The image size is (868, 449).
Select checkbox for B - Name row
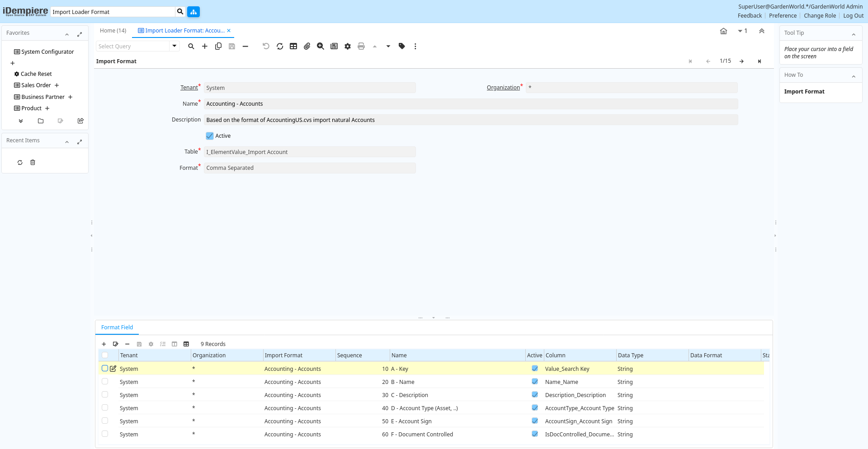coord(105,382)
